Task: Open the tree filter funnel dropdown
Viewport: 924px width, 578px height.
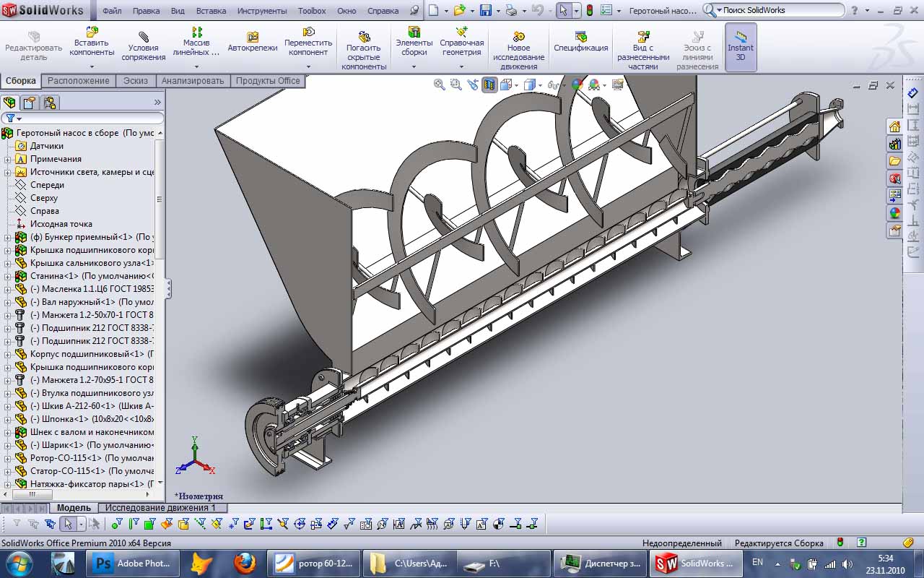Action: pyautogui.click(x=14, y=118)
